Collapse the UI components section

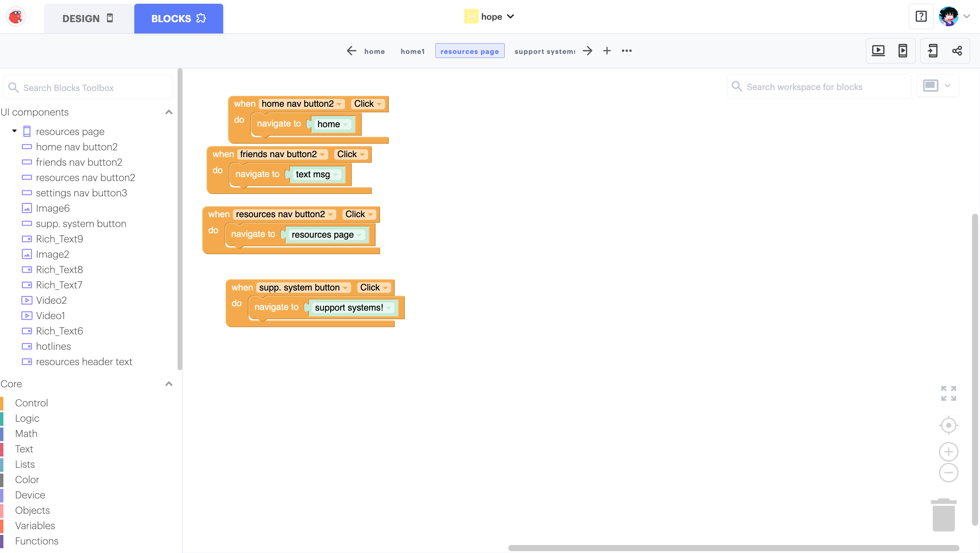point(169,112)
